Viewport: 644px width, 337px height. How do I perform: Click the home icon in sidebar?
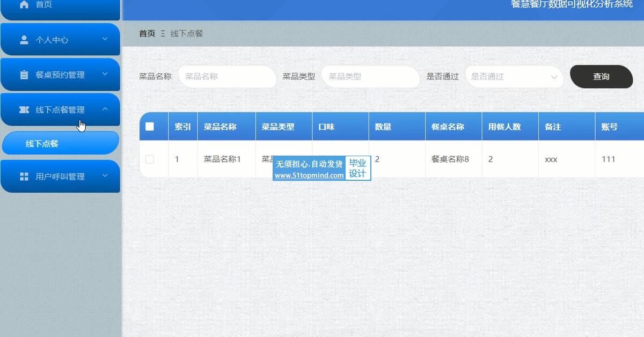coord(24,4)
